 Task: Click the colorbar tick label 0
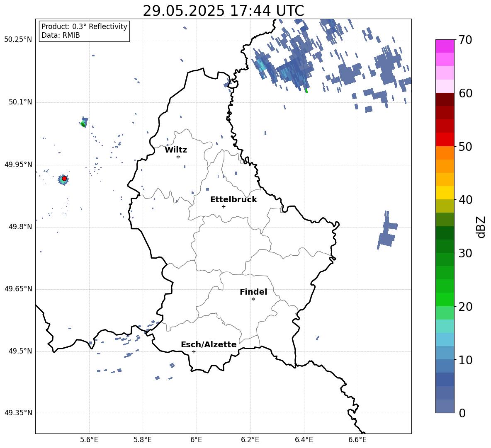(462, 413)
